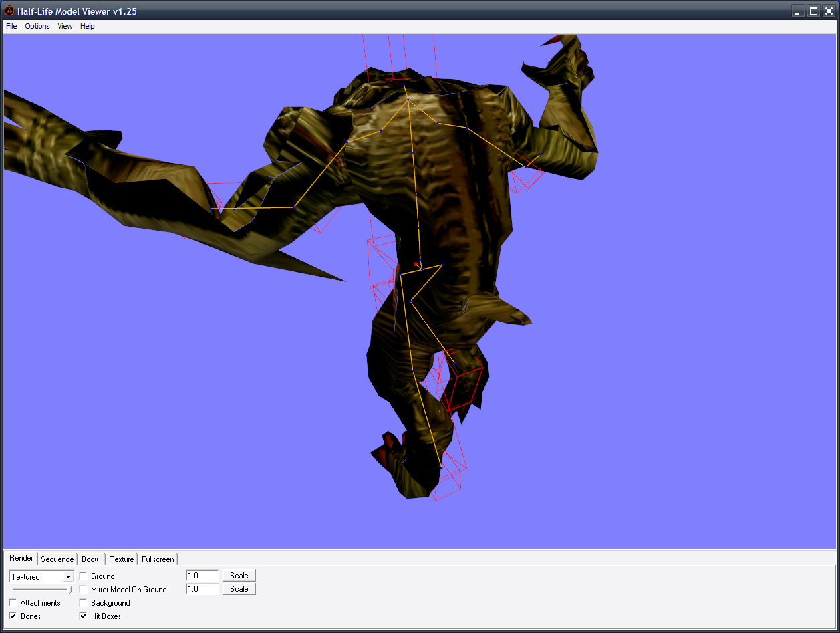This screenshot has width=840, height=633.
Task: Click the Half-Life Model Viewer title bar icon
Action: (x=9, y=11)
